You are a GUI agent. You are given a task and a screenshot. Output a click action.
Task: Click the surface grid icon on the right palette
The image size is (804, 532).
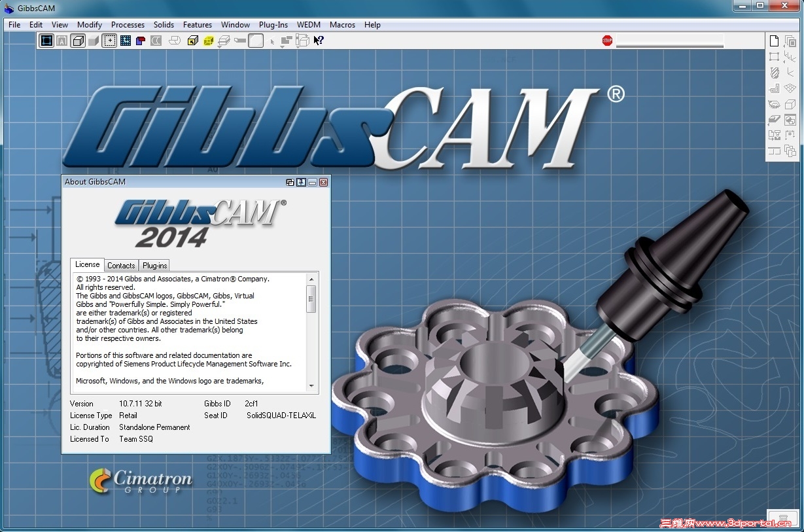tap(792, 88)
